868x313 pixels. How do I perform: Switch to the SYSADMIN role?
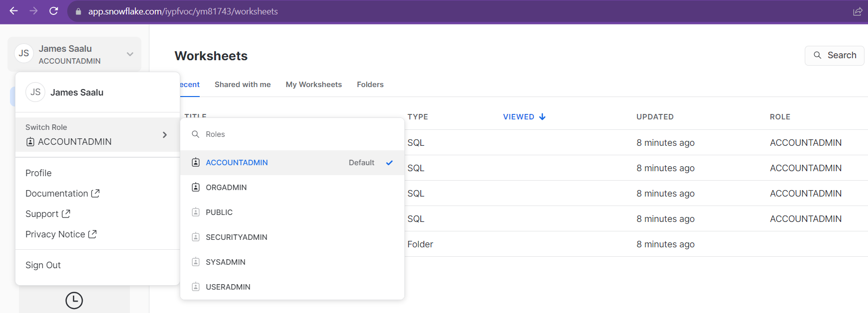(226, 262)
